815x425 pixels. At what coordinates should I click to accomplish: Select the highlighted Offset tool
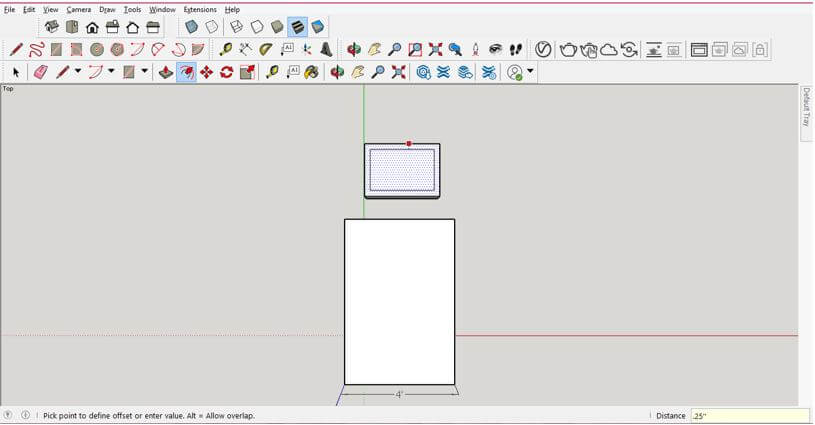[186, 72]
